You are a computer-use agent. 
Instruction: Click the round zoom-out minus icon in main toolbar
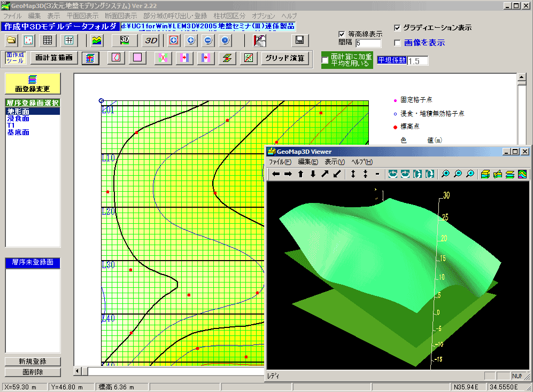(208, 41)
